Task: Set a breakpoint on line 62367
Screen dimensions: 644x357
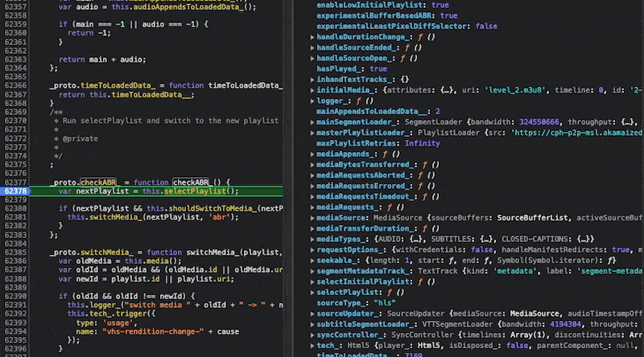Action: pos(15,94)
